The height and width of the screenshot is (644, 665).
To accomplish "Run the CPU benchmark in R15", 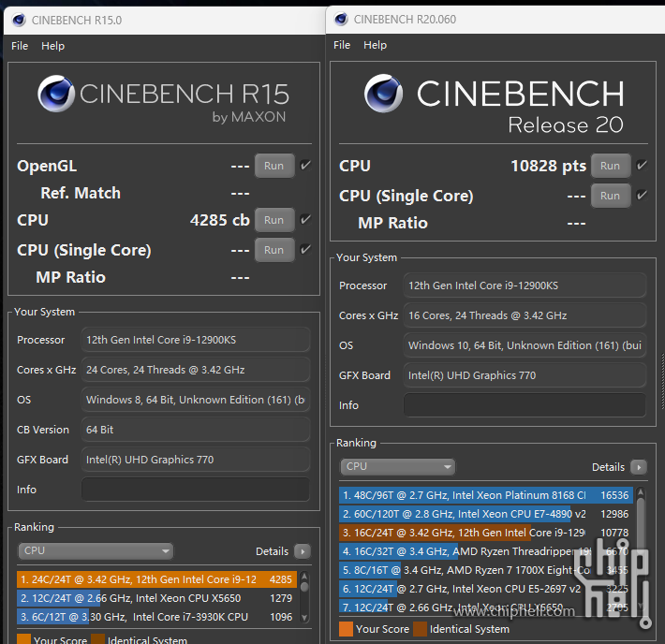I will (x=274, y=220).
